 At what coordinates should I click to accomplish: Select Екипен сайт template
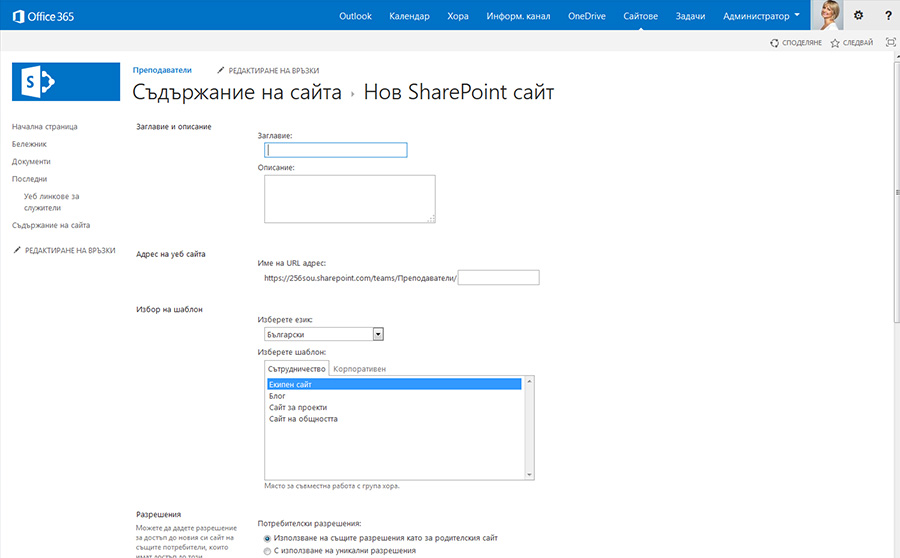pos(394,384)
